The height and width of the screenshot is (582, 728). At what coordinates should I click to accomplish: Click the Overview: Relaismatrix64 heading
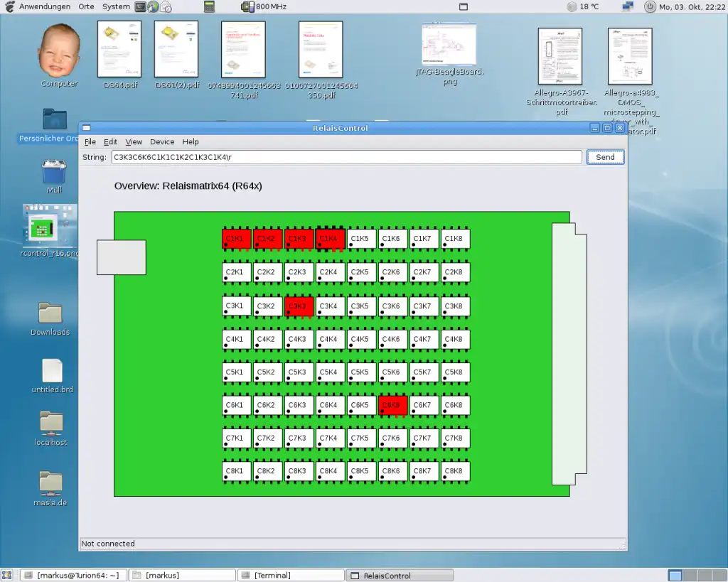(x=188, y=185)
